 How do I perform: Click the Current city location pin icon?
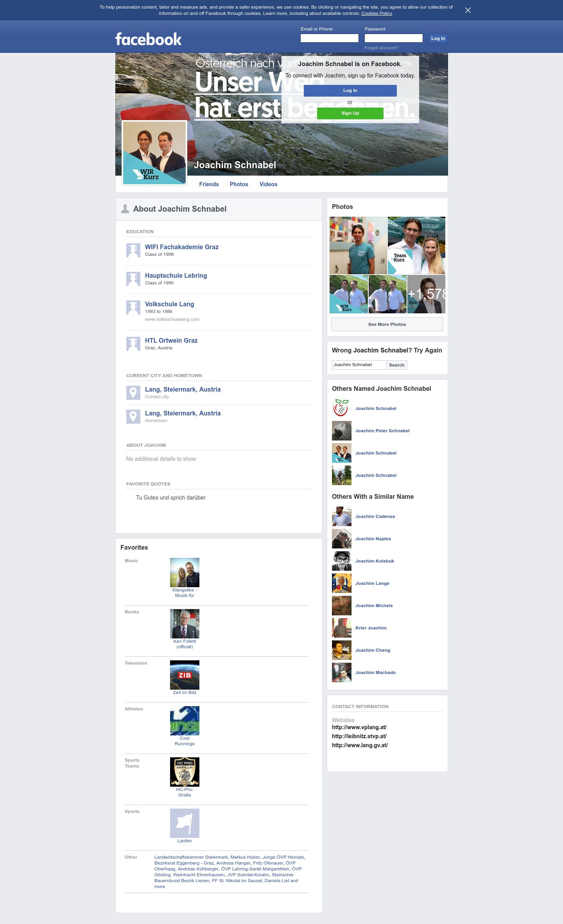coord(133,393)
